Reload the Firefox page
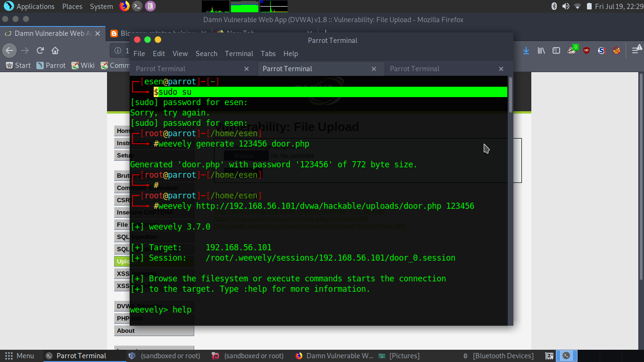Image resolution: width=644 pixels, height=362 pixels. point(41,50)
